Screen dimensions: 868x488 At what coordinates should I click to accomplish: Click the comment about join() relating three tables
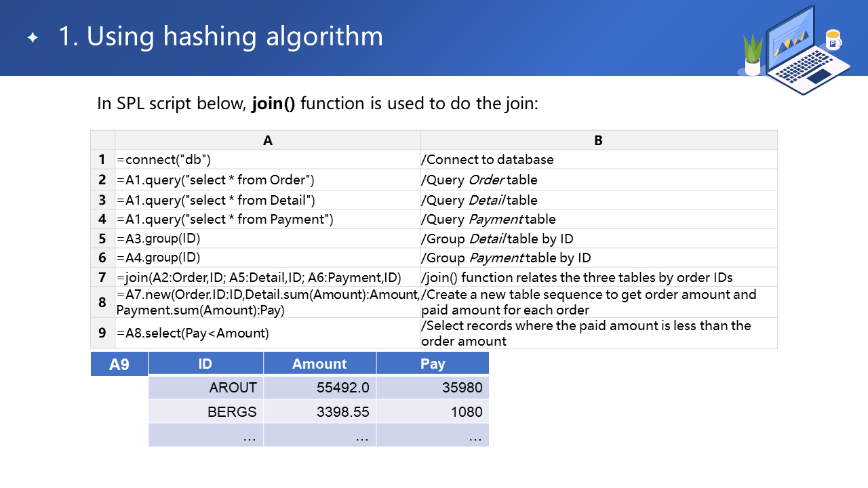599,277
